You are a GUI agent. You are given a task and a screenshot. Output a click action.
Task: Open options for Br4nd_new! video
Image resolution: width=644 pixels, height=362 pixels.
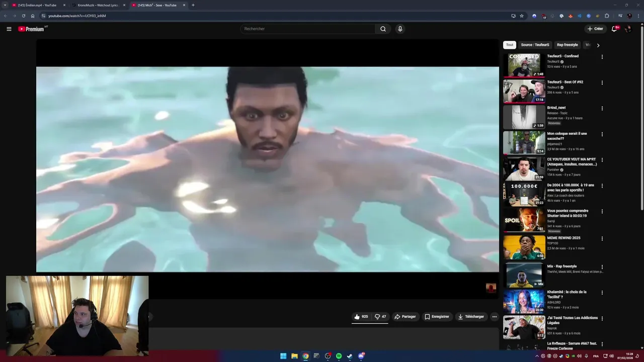(602, 108)
